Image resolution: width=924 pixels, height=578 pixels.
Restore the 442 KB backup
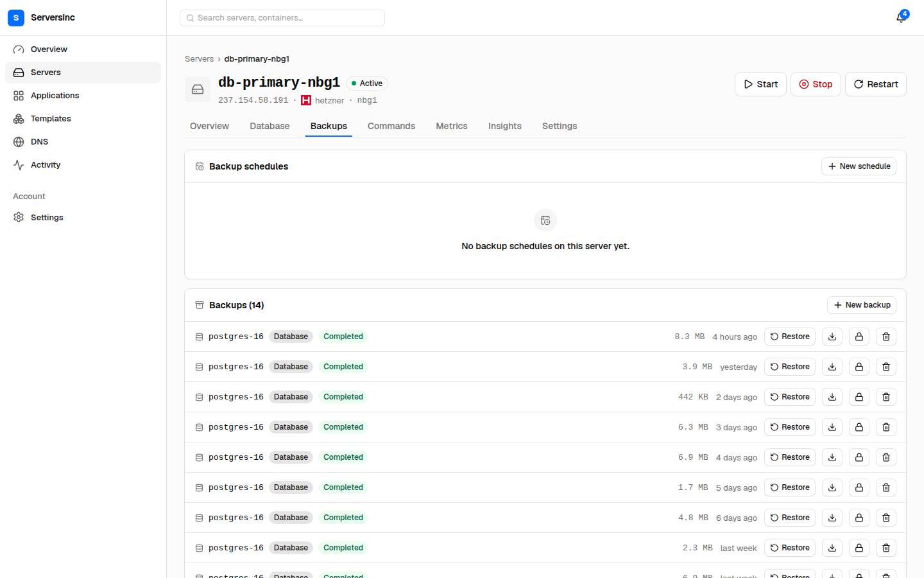[x=790, y=397]
